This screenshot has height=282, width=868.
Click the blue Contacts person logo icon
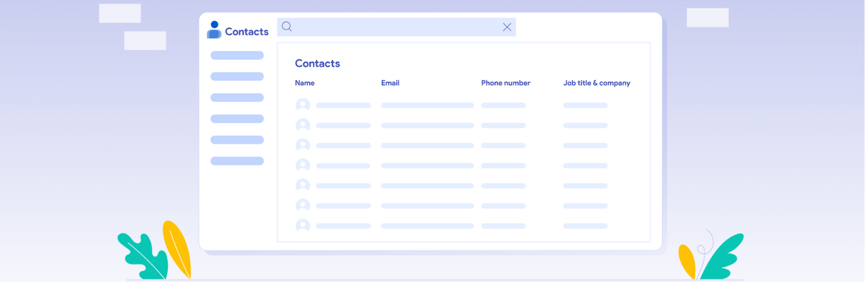(214, 30)
